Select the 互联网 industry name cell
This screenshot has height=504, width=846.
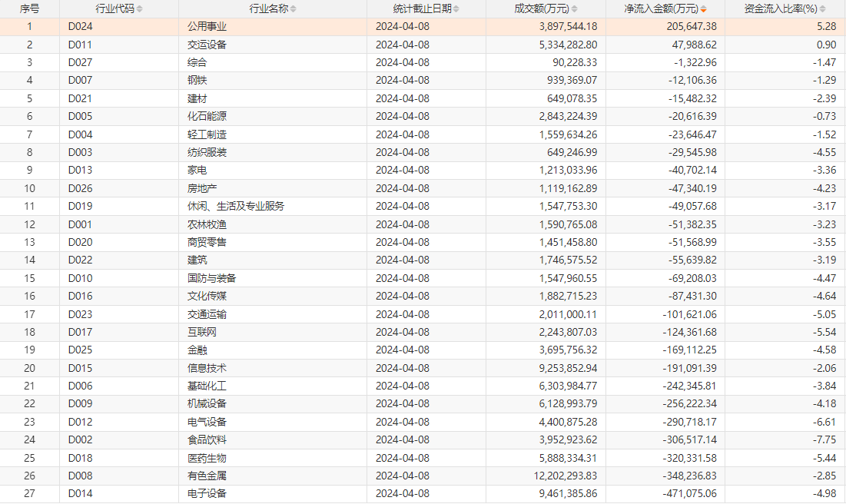pyautogui.click(x=202, y=332)
